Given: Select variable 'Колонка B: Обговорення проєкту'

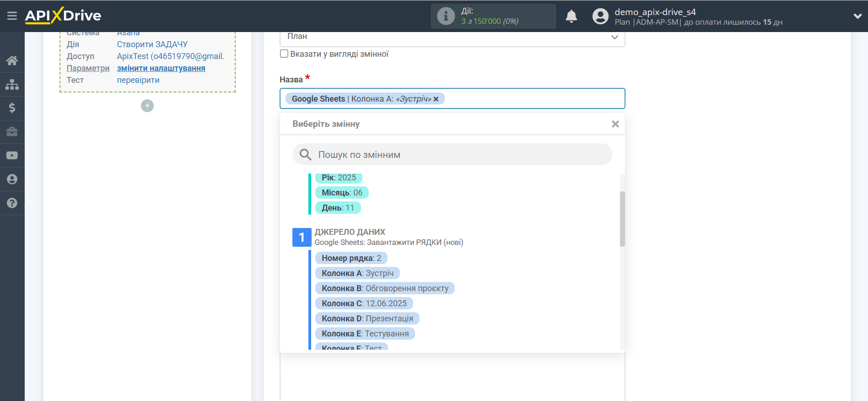Looking at the screenshot, I should (x=385, y=288).
